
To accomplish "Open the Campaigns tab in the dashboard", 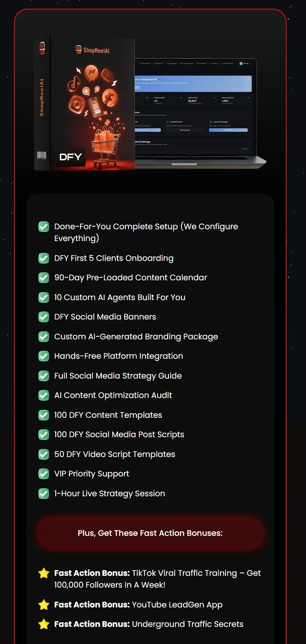I will [x=172, y=64].
